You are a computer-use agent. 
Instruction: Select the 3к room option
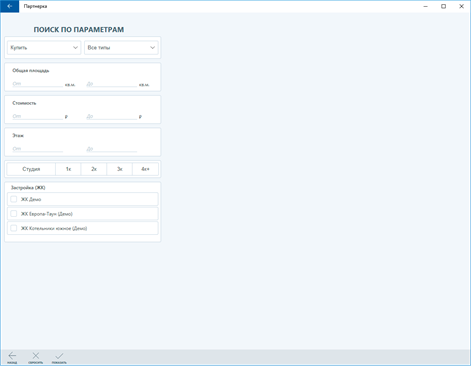coord(120,169)
